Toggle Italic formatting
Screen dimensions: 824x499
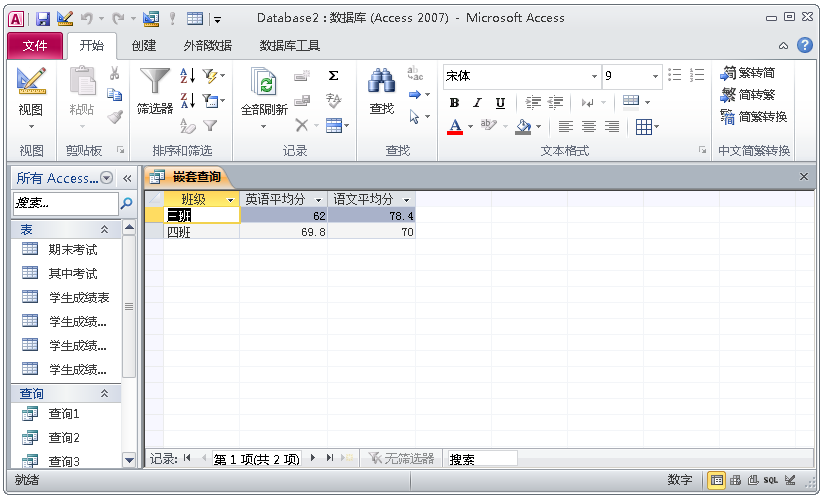point(477,103)
